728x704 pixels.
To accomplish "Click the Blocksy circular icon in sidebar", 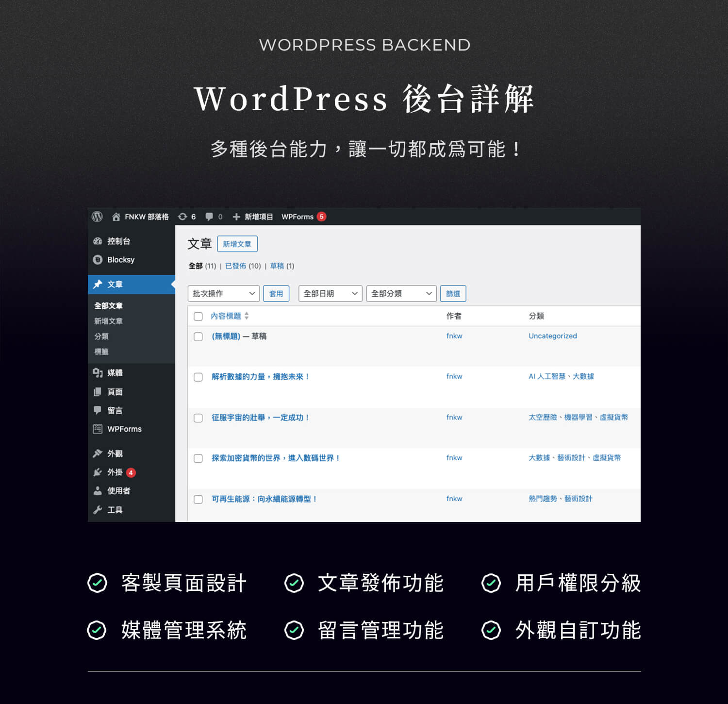I will tap(98, 260).
